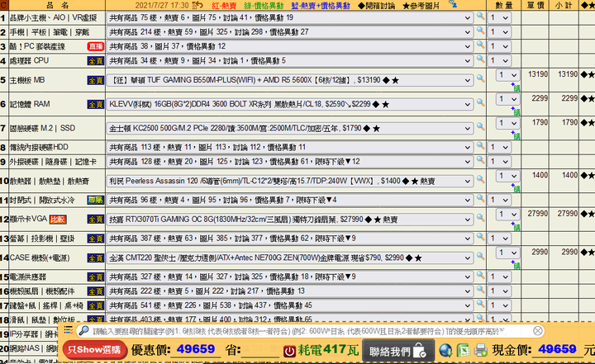Viewport: 595px width, 364px height.
Task: Click magnifier icon for 鍵盤+鼠 row
Action: point(480,304)
